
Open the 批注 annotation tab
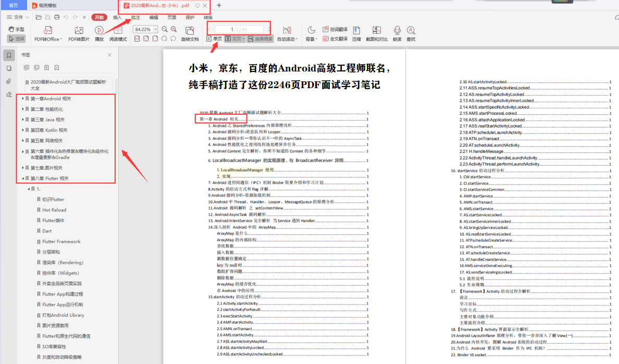coord(135,17)
